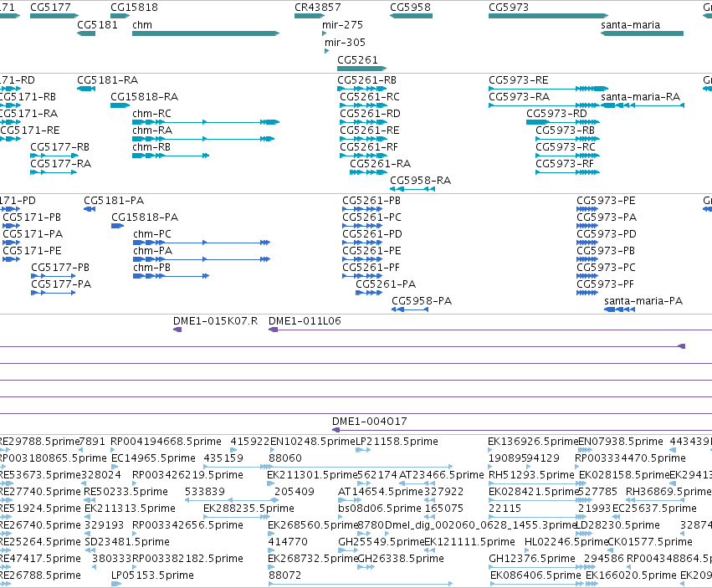
Task: Click transcript CG5261-RC
Action: (x=363, y=105)
